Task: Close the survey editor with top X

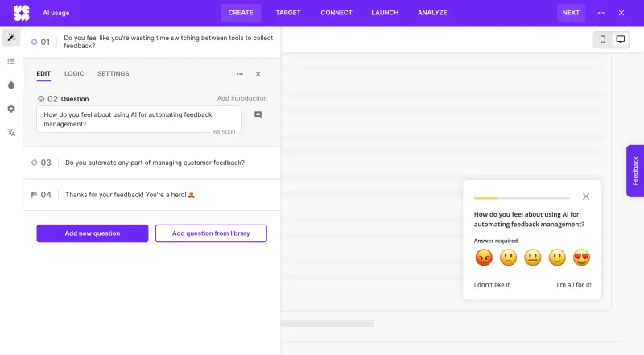Action: pyautogui.click(x=621, y=13)
